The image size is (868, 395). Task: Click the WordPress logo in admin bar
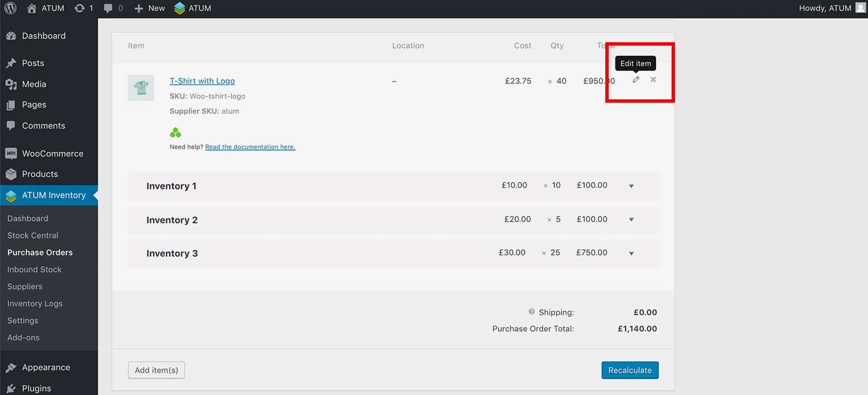[x=10, y=8]
